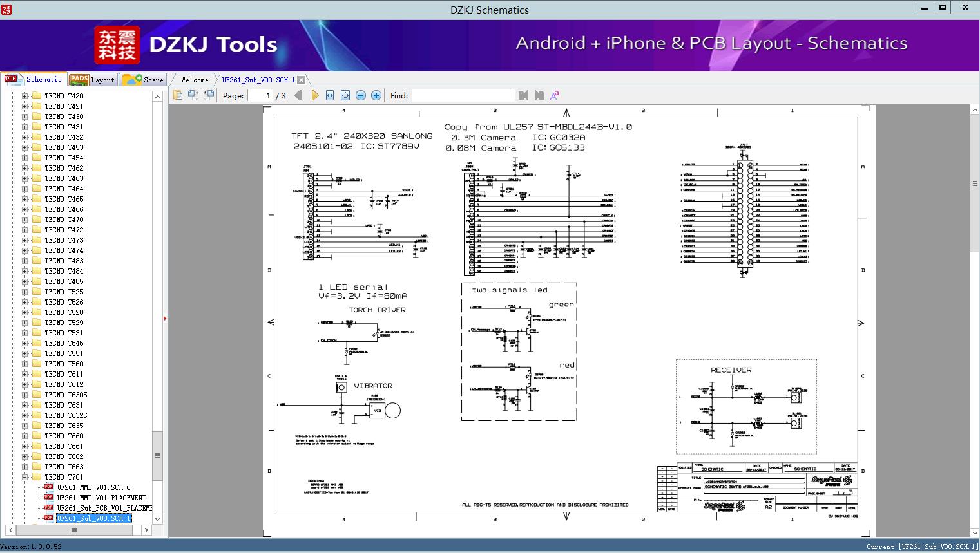Click the fit page icon
This screenshot has height=553, width=980.
point(345,95)
